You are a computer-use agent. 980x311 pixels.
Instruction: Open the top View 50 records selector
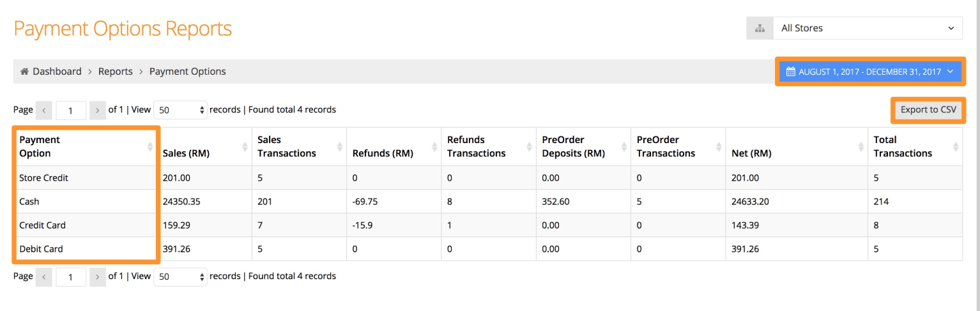tap(181, 110)
